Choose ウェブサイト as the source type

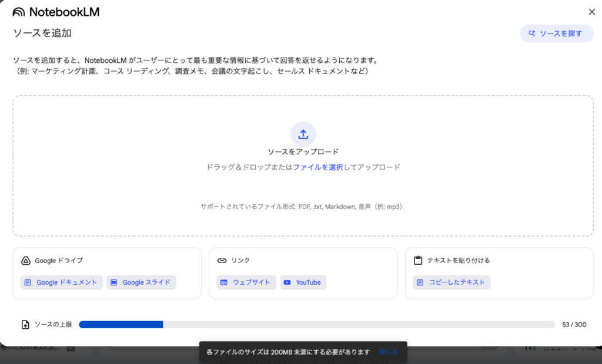pyautogui.click(x=246, y=282)
